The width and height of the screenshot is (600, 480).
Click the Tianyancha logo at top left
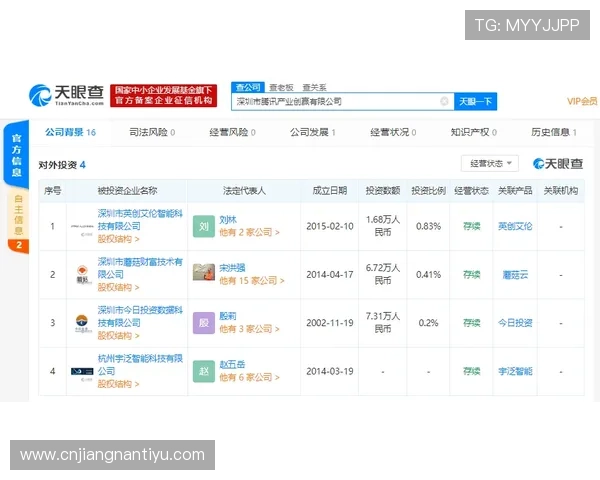click(67, 95)
